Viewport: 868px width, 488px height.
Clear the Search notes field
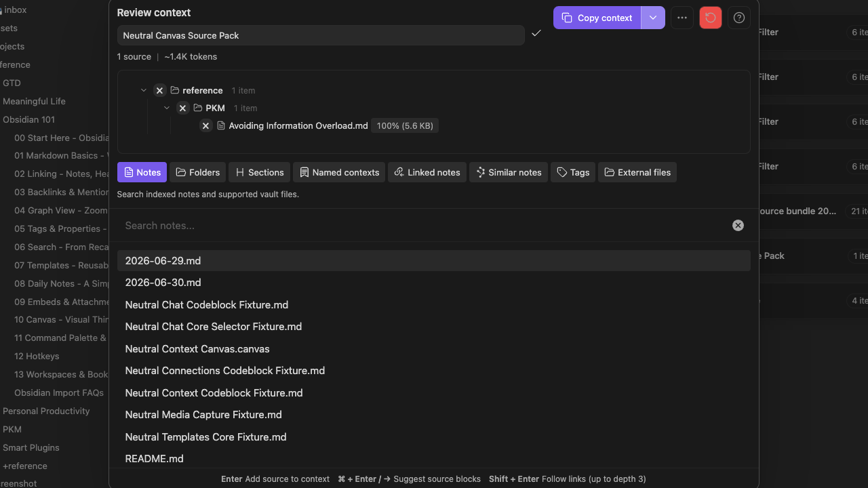pos(738,226)
